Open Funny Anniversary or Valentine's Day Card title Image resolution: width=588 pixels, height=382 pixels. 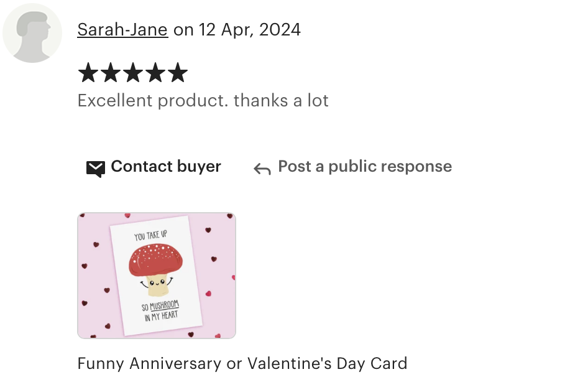click(x=242, y=363)
